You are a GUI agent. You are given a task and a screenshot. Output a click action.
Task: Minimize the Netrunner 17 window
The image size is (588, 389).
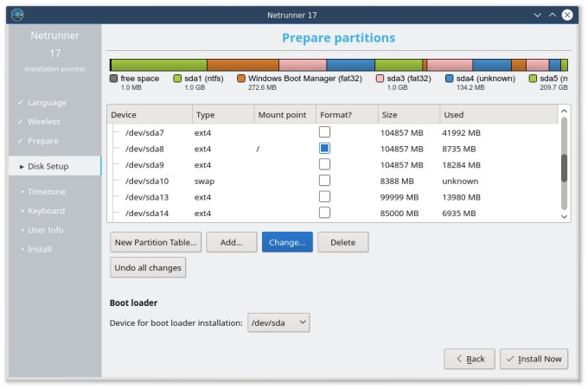click(537, 15)
